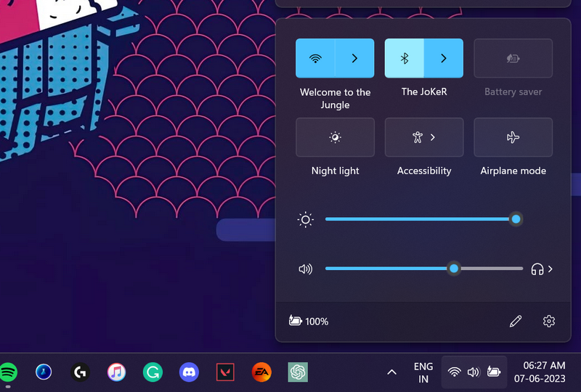581x392 pixels.
Task: Open Logitech G HUB from the taskbar
Action: 80,372
